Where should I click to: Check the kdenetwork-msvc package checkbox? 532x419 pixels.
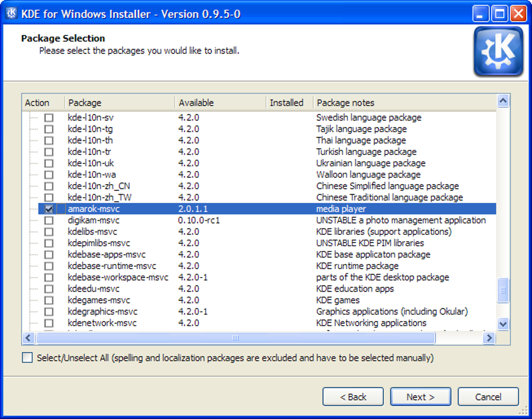[49, 323]
